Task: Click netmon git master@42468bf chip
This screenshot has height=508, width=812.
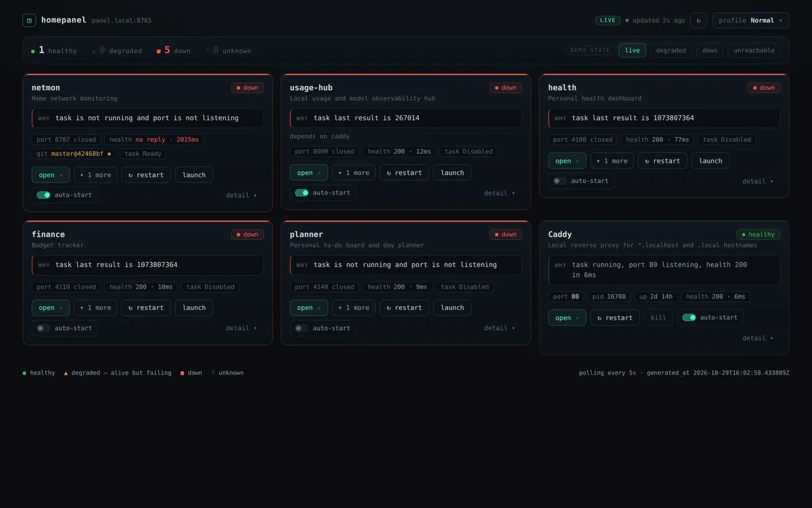Action: (74, 154)
